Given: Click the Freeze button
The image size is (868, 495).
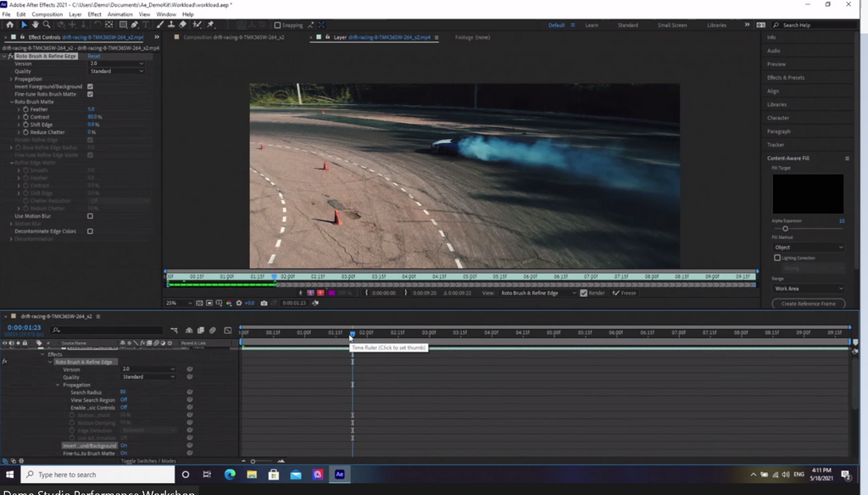Looking at the screenshot, I should [625, 293].
